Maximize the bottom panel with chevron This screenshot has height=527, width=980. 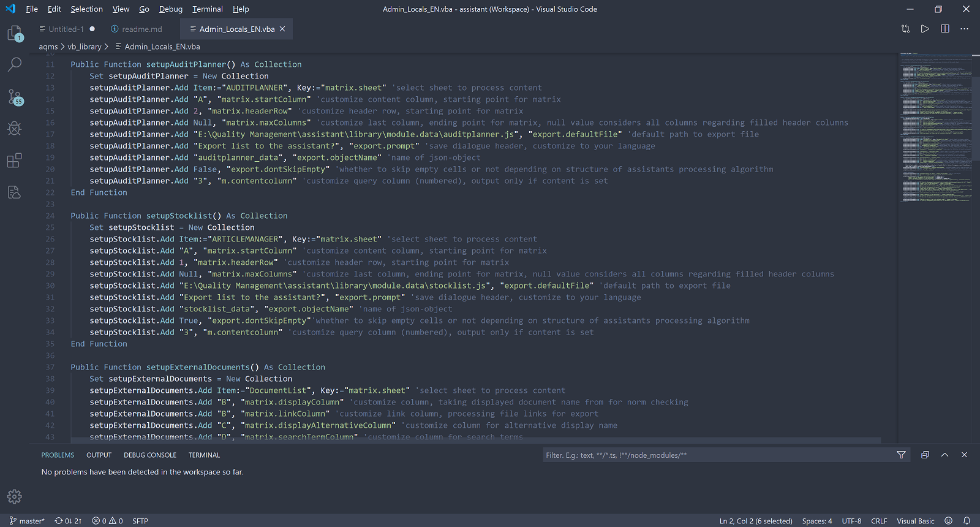[944, 455]
